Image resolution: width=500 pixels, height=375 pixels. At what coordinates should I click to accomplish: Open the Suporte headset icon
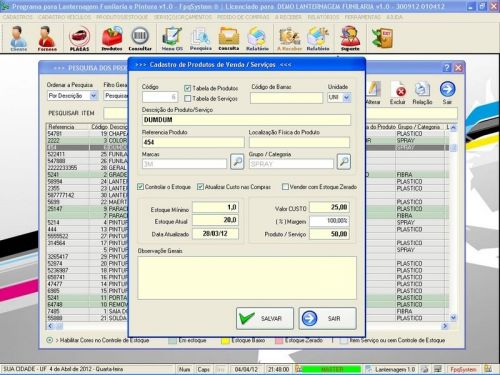pos(350,38)
